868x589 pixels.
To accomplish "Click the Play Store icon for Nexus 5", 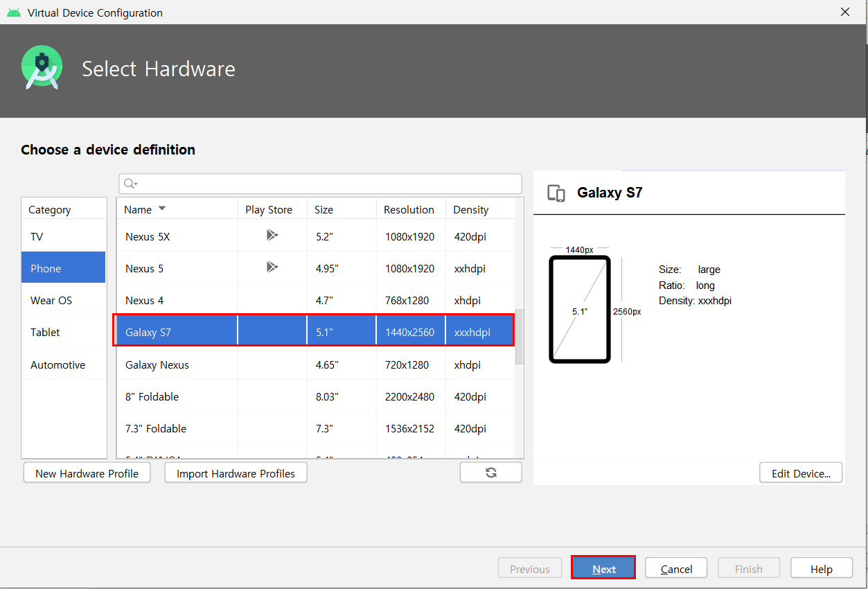I will pyautogui.click(x=272, y=267).
